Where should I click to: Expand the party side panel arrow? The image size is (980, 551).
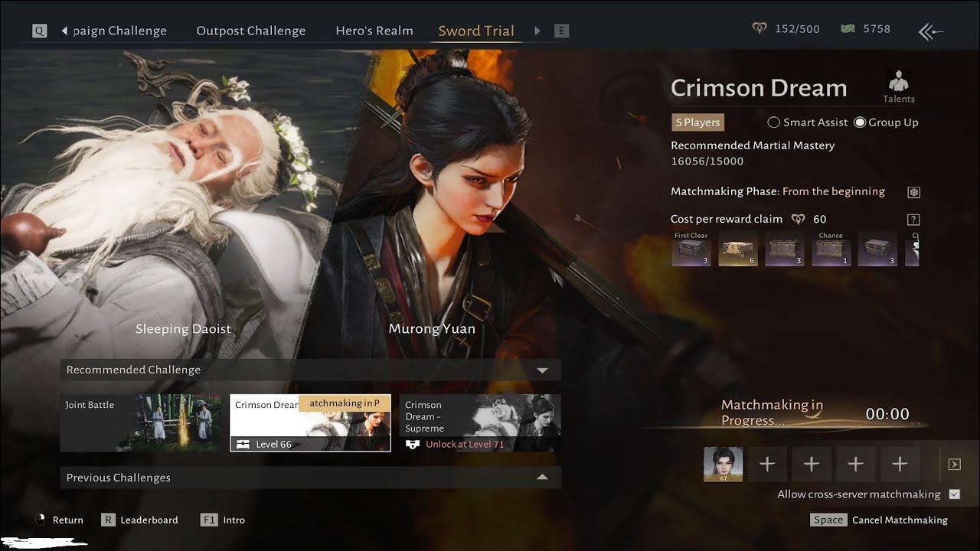tap(954, 464)
